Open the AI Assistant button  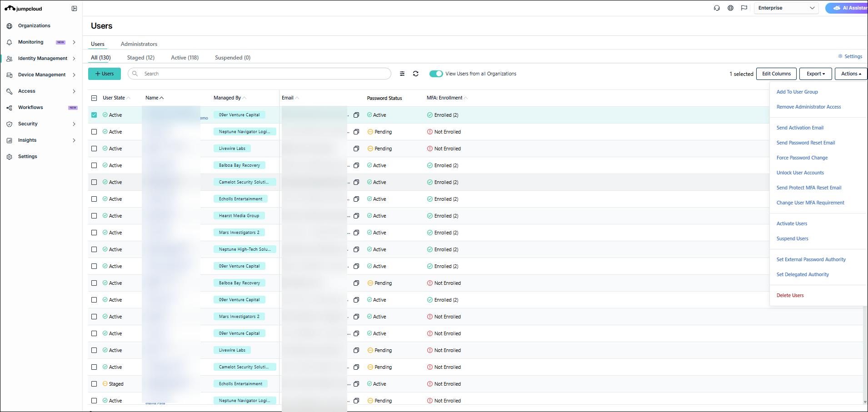(847, 8)
